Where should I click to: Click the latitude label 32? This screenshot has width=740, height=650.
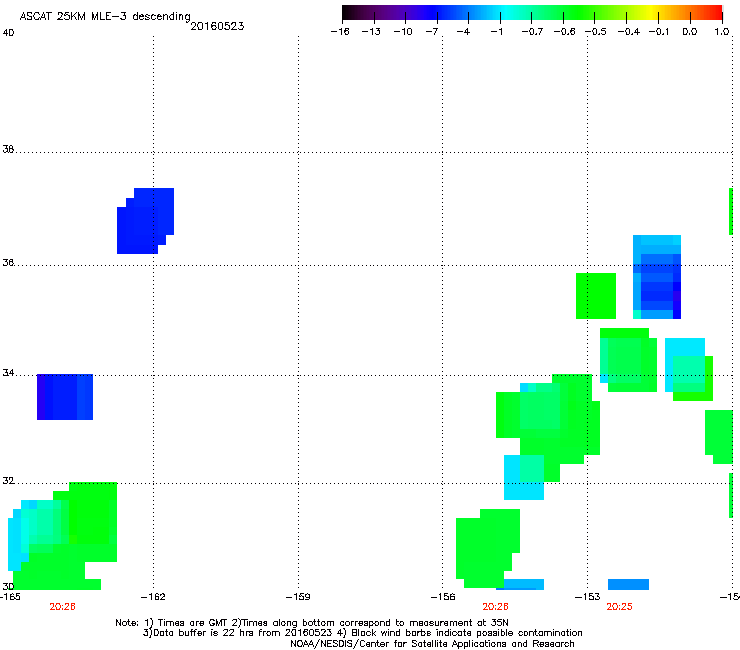tap(8, 481)
